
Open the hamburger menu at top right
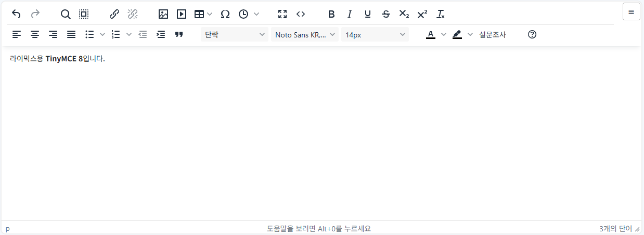click(632, 11)
